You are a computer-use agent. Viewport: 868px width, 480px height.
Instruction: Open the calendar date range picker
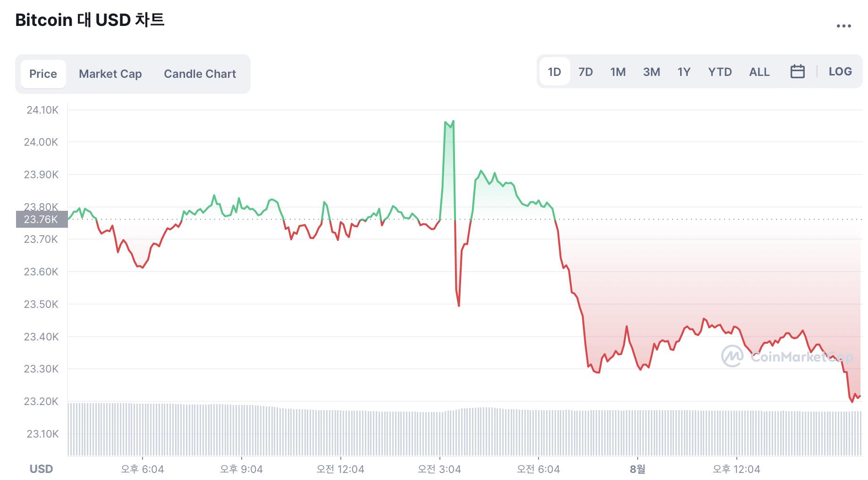pos(797,72)
